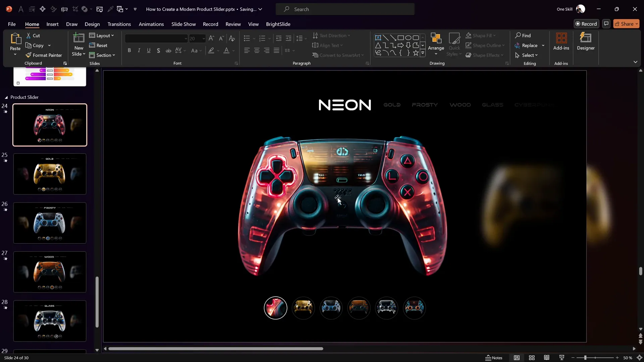Click the GOLD label on the slide
The image size is (644, 362).
392,105
